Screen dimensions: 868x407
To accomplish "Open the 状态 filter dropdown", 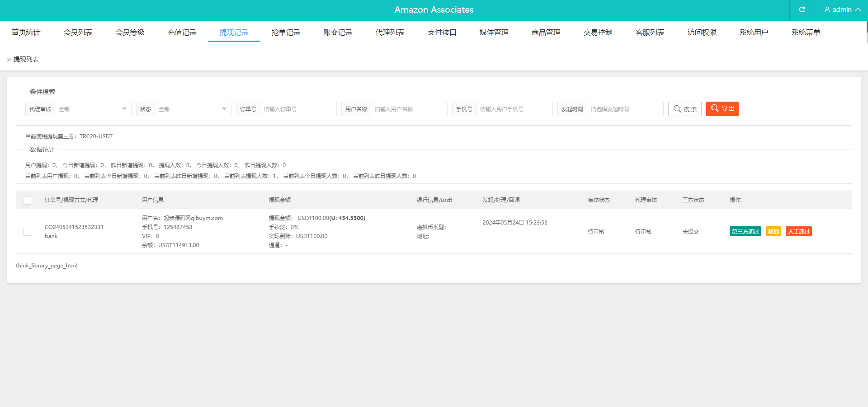I will point(193,109).
